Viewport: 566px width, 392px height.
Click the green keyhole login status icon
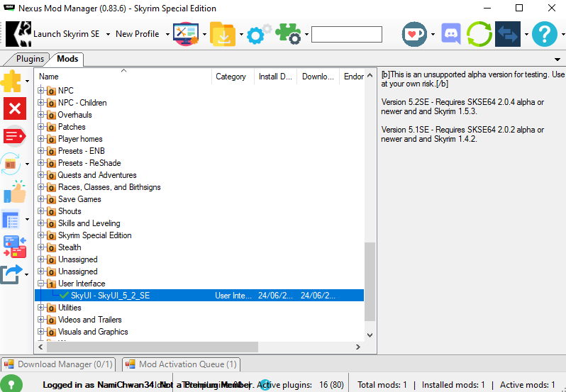(x=11, y=383)
